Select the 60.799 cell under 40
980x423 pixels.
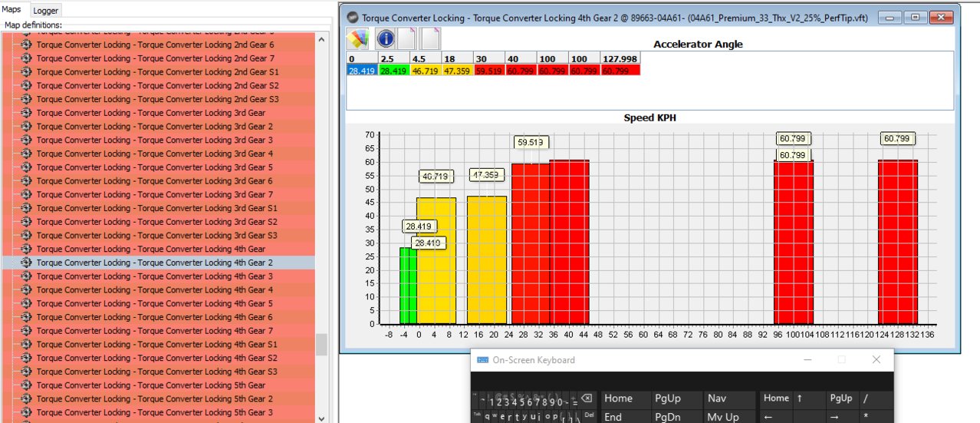click(520, 70)
